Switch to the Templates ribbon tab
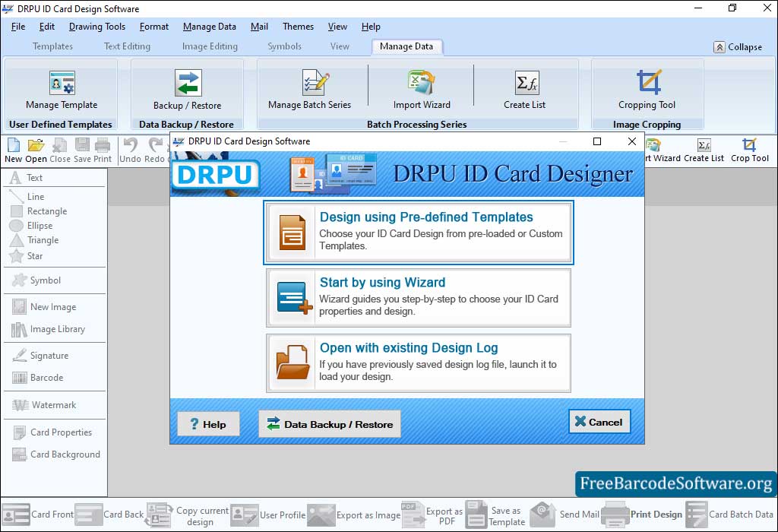Image resolution: width=778 pixels, height=532 pixels. tap(52, 46)
